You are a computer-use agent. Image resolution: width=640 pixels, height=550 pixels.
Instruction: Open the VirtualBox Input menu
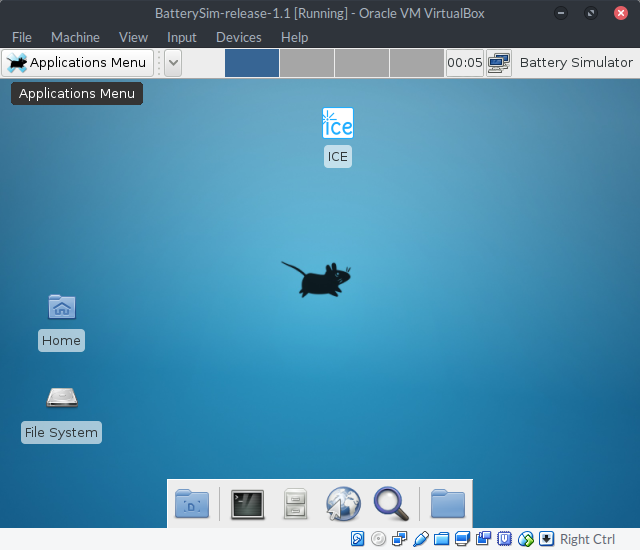click(182, 38)
